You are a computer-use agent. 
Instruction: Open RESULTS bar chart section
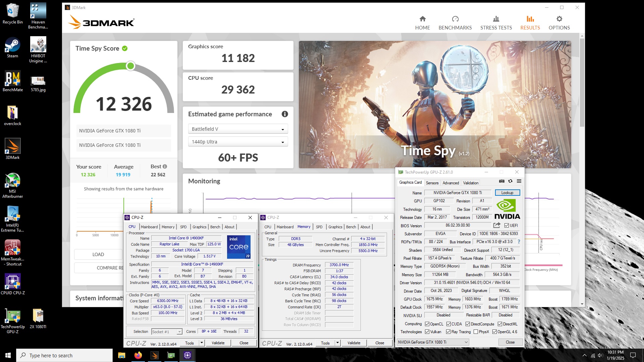530,23
